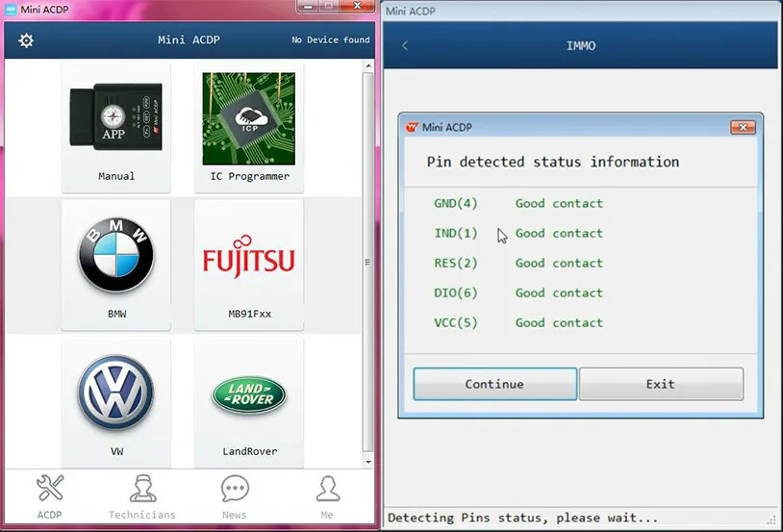
Task: Go to the News tab
Action: pos(235,497)
